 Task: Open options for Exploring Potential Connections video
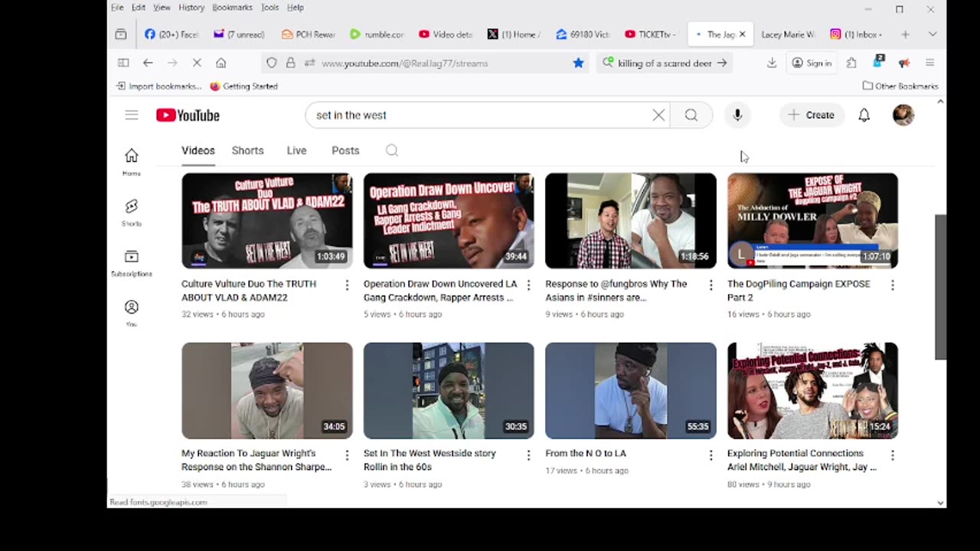[892, 455]
